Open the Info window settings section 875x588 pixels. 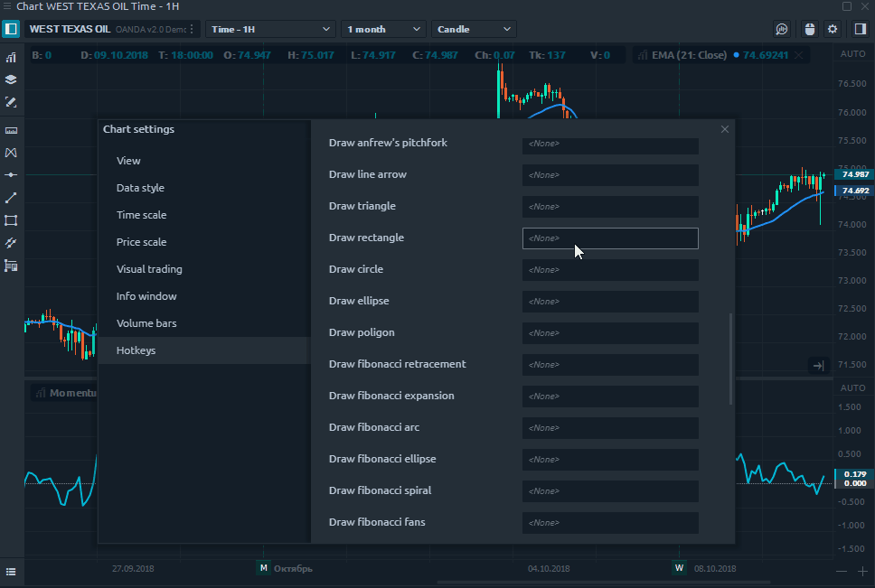tap(204, 296)
